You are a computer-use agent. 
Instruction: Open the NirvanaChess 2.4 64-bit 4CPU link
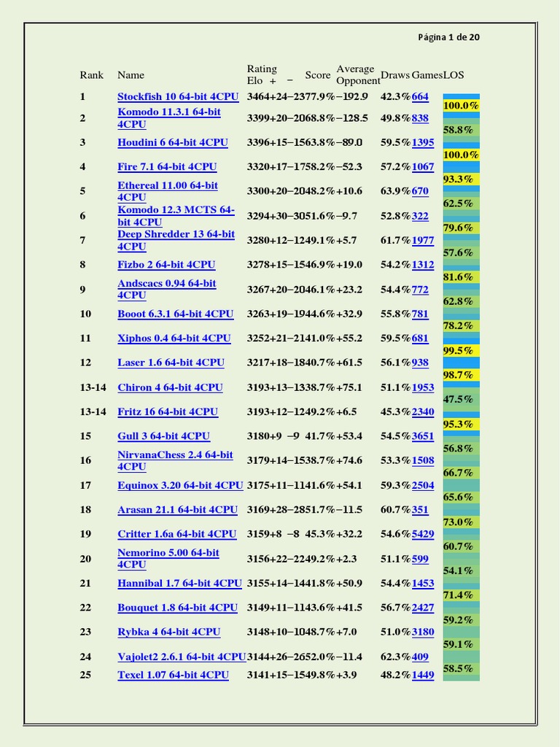(175, 460)
